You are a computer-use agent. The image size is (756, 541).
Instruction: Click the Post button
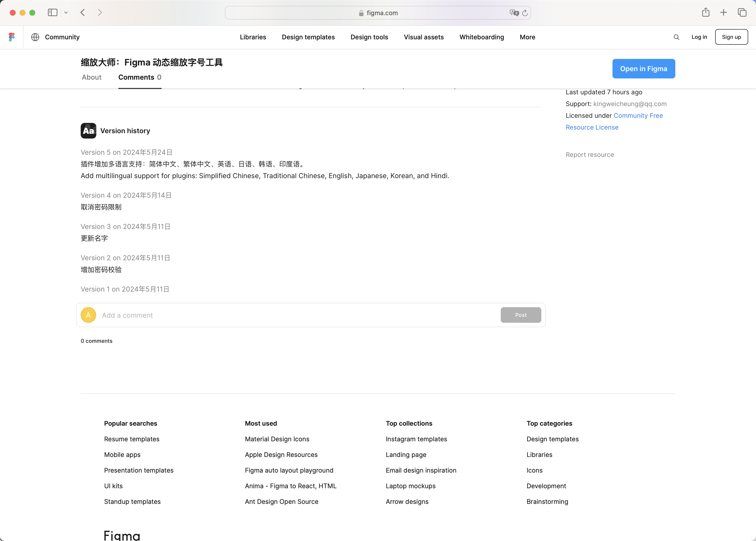[x=521, y=315]
